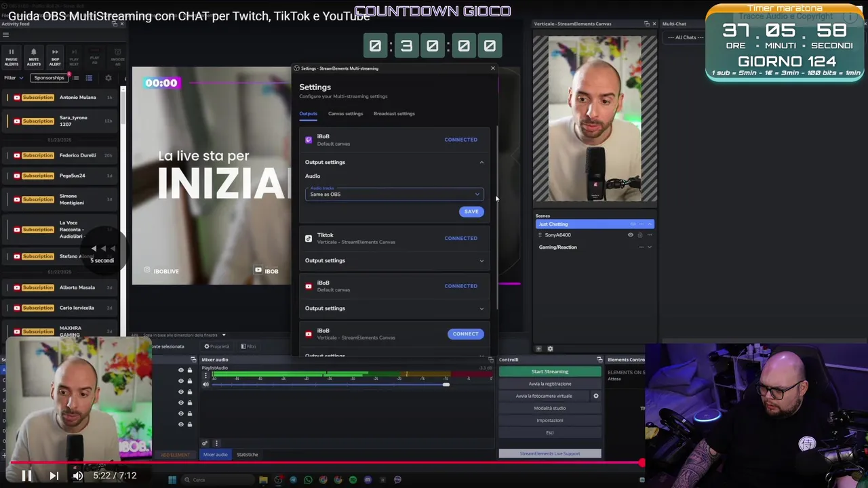This screenshot has width=868, height=488.
Task: Switch the Activity feed to compact list view
Action: [76, 78]
